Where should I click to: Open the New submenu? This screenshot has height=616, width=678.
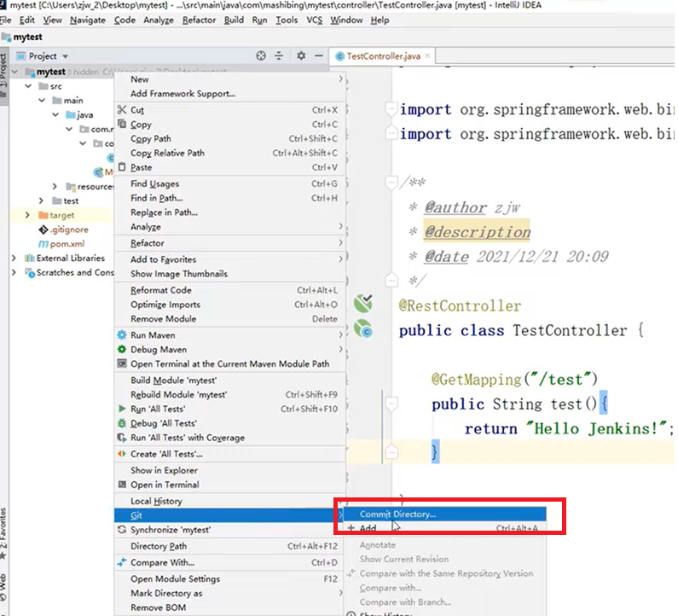[230, 79]
